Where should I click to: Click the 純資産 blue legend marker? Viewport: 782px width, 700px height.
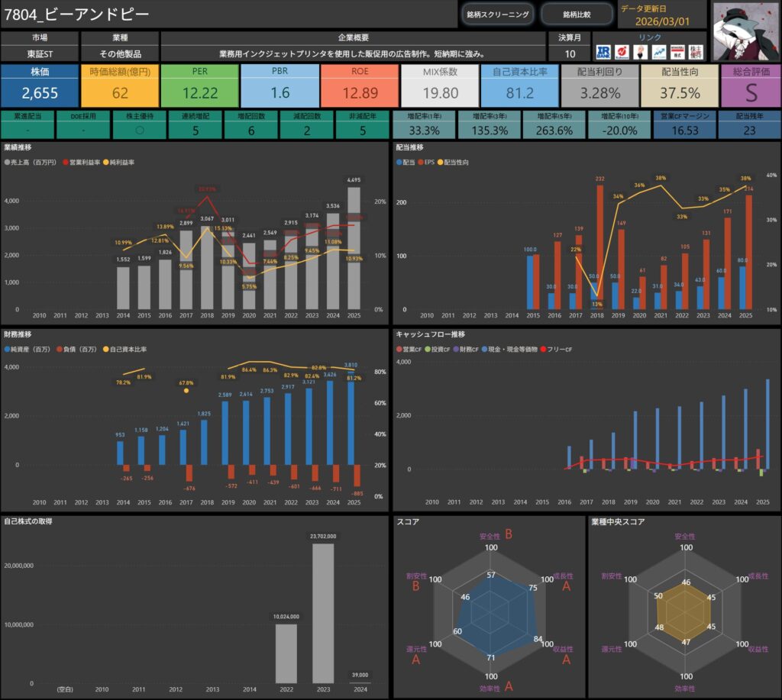(8, 349)
